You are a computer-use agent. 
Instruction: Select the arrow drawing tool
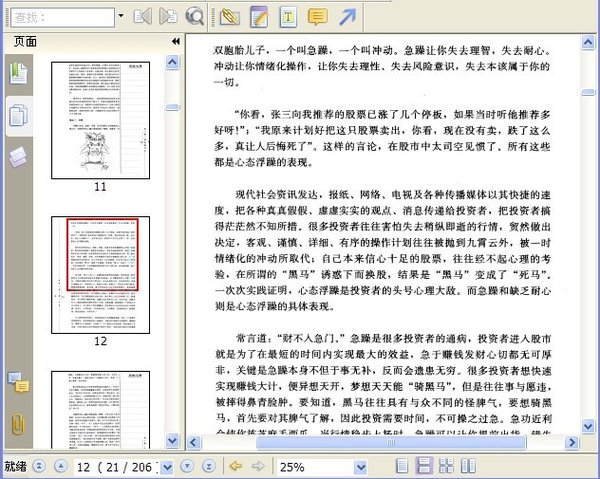pyautogui.click(x=347, y=17)
